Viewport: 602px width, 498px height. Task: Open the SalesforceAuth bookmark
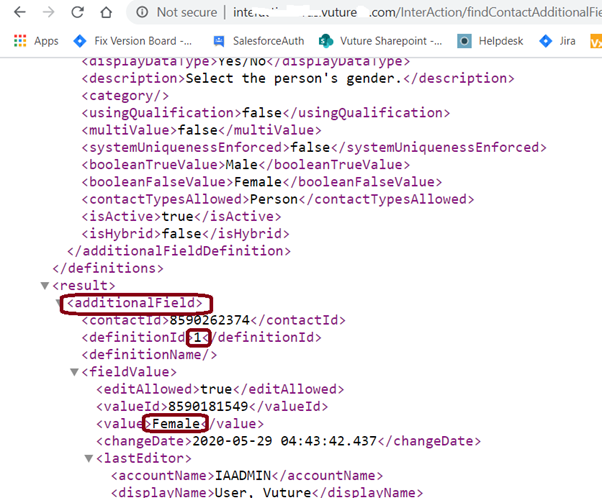pos(259,41)
